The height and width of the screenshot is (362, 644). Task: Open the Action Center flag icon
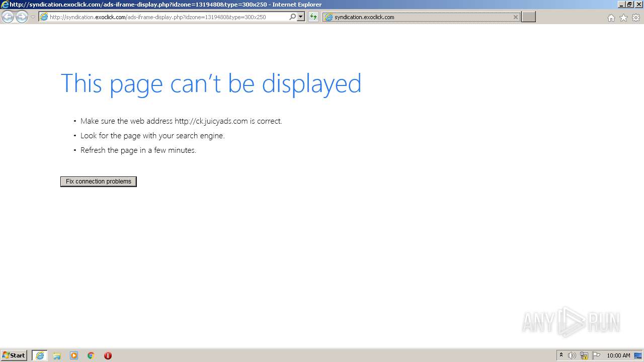pos(596,355)
